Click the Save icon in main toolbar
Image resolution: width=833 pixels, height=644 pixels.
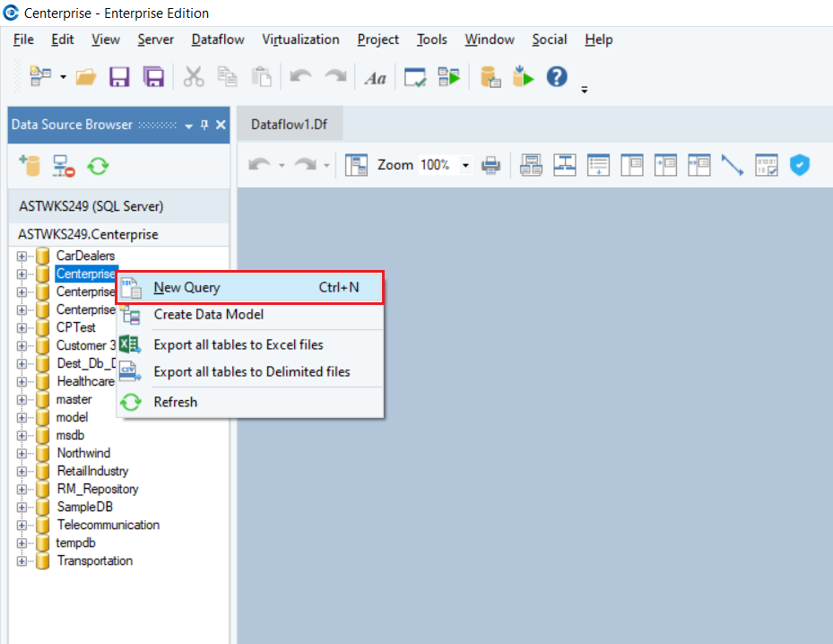[119, 77]
